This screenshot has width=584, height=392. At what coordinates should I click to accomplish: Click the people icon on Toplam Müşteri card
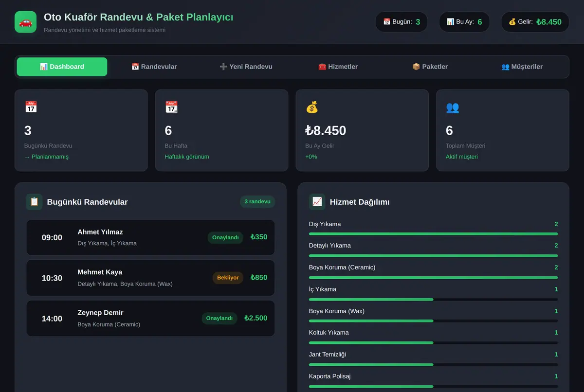(452, 107)
